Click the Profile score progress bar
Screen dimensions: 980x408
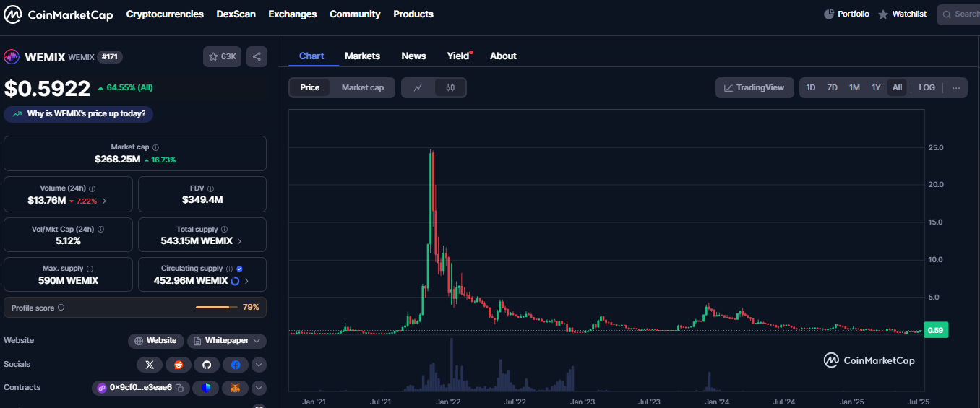217,308
